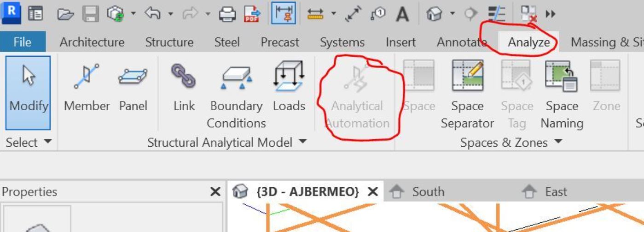Screen dimensions: 644x232
Task: Click the Close Inactive Views icon
Action: point(528,14)
